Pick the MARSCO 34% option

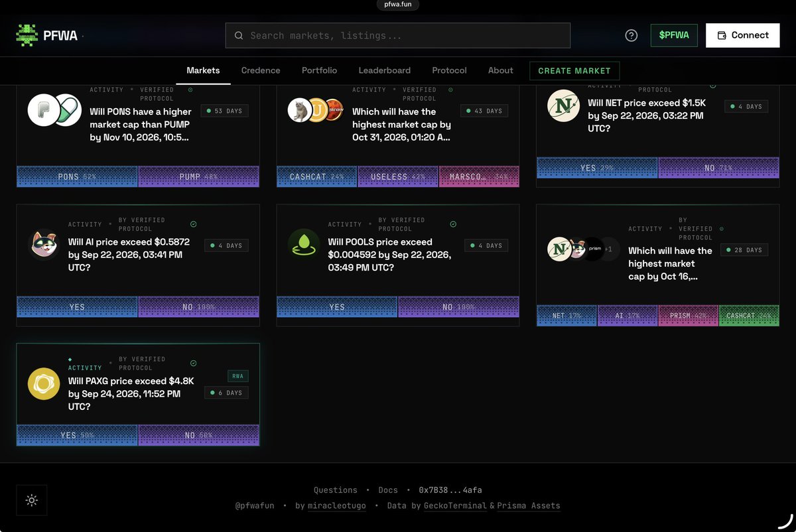pyautogui.click(x=479, y=176)
